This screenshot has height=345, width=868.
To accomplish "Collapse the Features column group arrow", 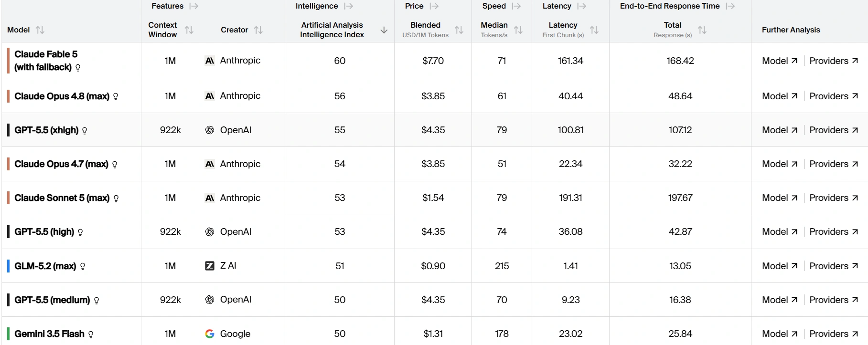I will (194, 6).
